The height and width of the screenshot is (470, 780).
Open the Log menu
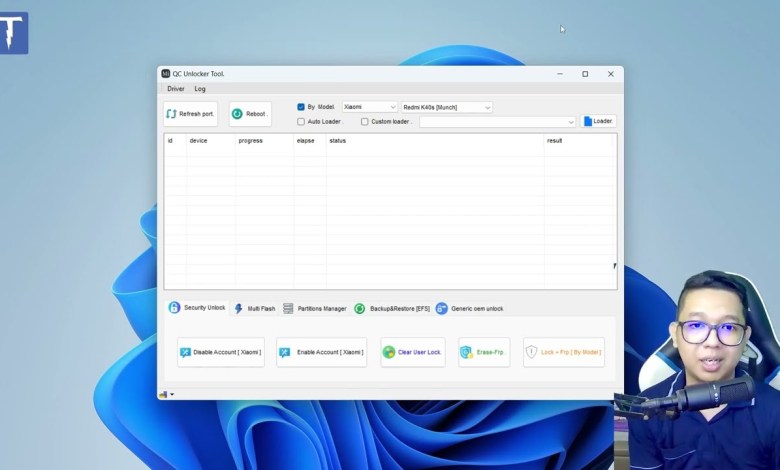coord(200,89)
